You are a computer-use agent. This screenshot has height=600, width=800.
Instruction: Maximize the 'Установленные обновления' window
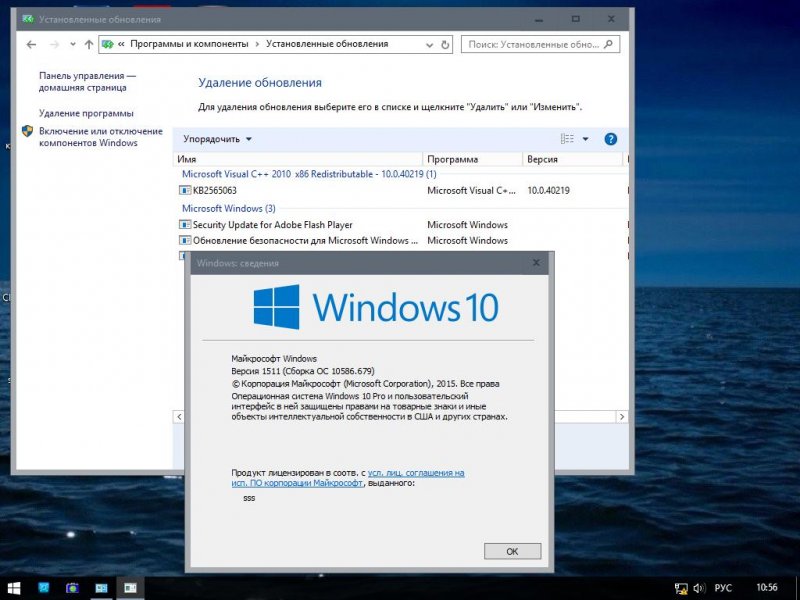576,19
